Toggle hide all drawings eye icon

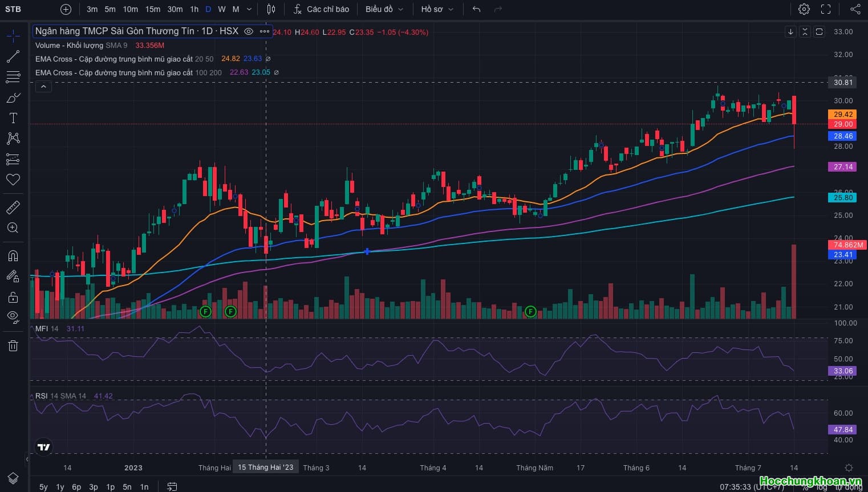[x=13, y=316]
